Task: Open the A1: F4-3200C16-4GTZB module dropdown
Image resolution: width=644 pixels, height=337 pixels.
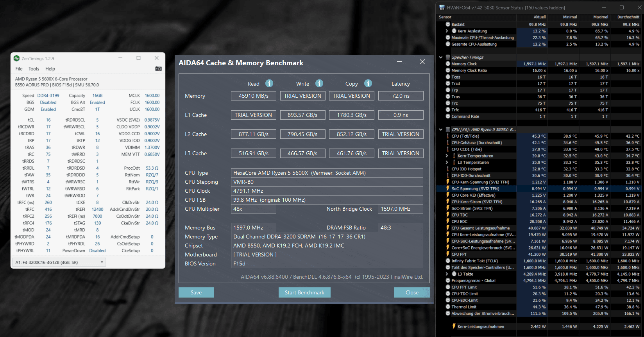Action: pyautogui.click(x=59, y=262)
